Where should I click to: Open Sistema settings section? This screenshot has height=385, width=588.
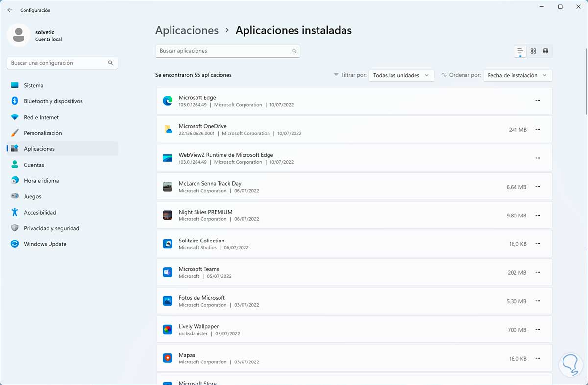(62, 85)
